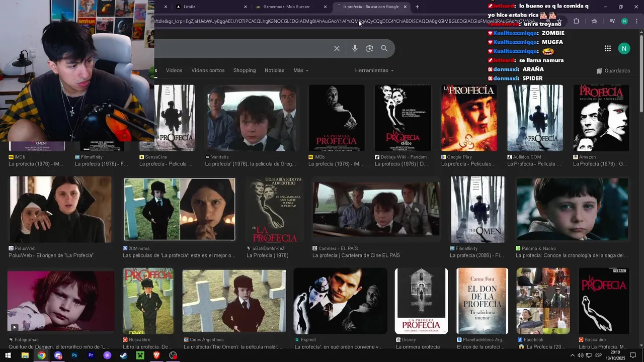Select the Videos search filter

(174, 70)
